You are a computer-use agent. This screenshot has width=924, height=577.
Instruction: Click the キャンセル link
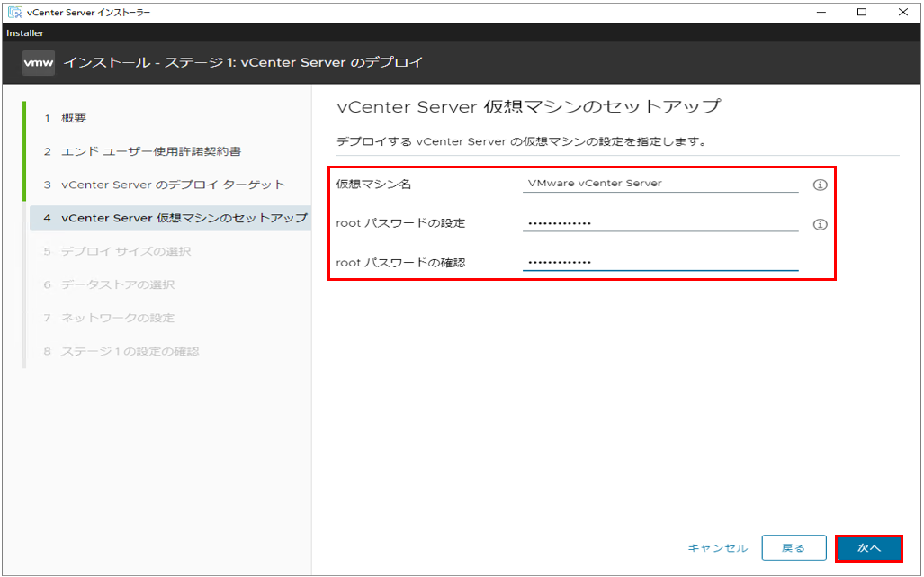click(718, 548)
